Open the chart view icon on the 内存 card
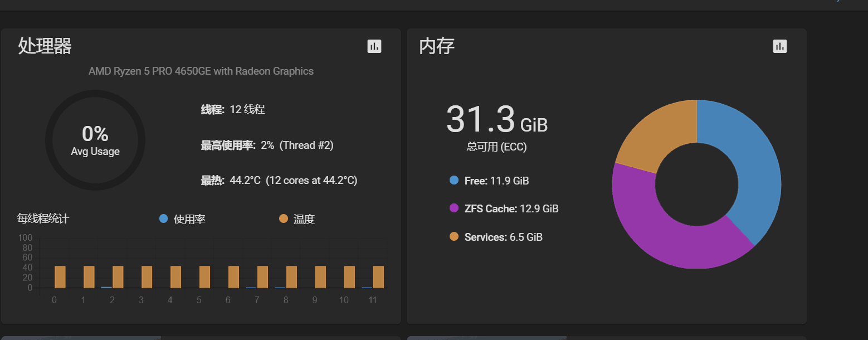Viewport: 868px width, 340px height. [780, 46]
